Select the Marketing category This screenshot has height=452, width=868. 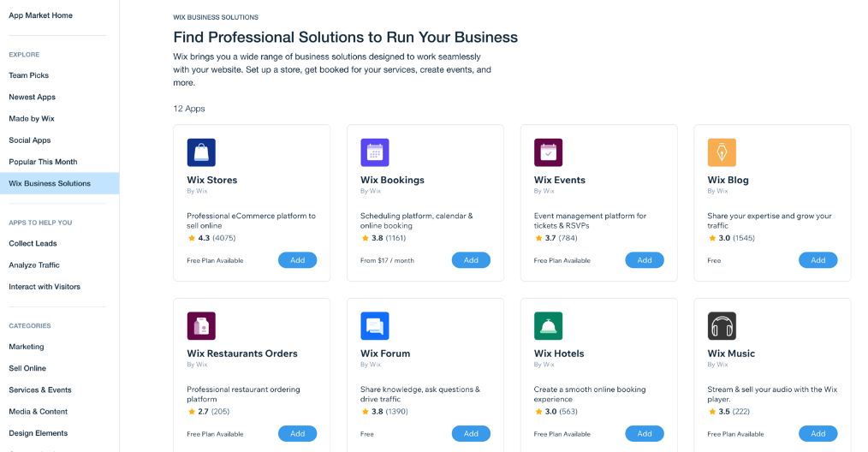click(26, 347)
